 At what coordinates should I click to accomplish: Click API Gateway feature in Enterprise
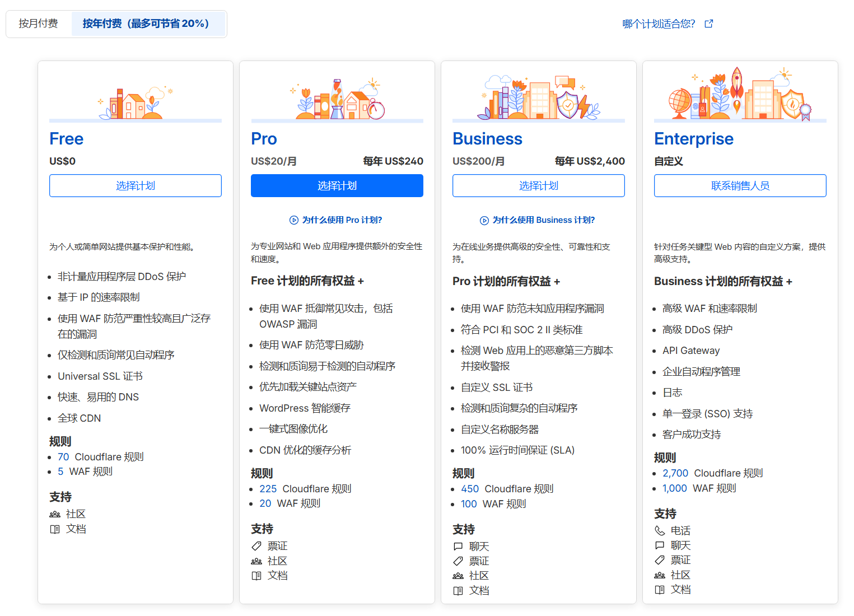[x=691, y=351]
